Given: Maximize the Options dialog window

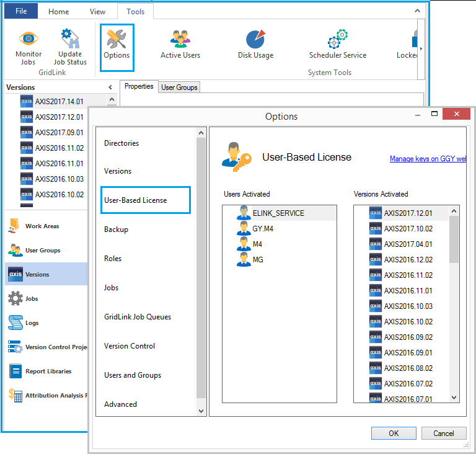Looking at the screenshot, I should pyautogui.click(x=434, y=113).
